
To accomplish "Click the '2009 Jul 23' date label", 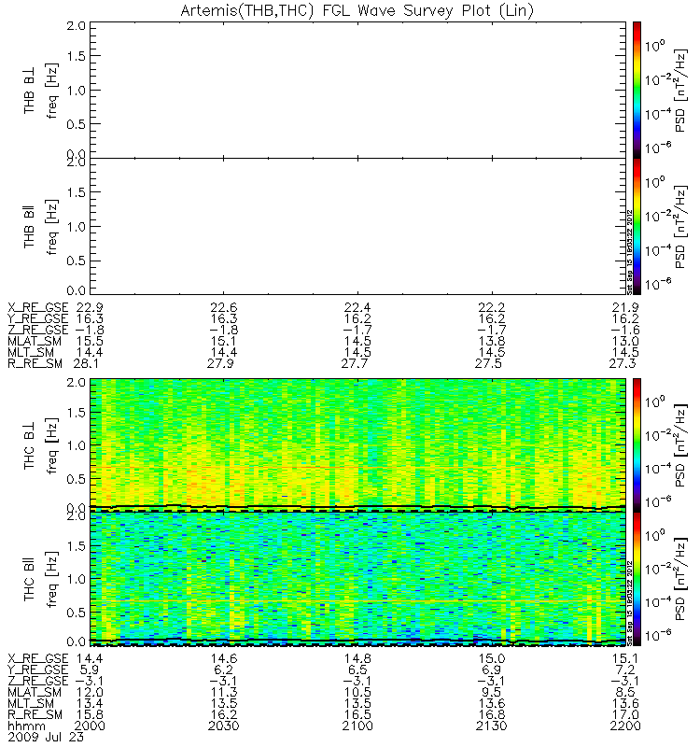I will pos(46,737).
